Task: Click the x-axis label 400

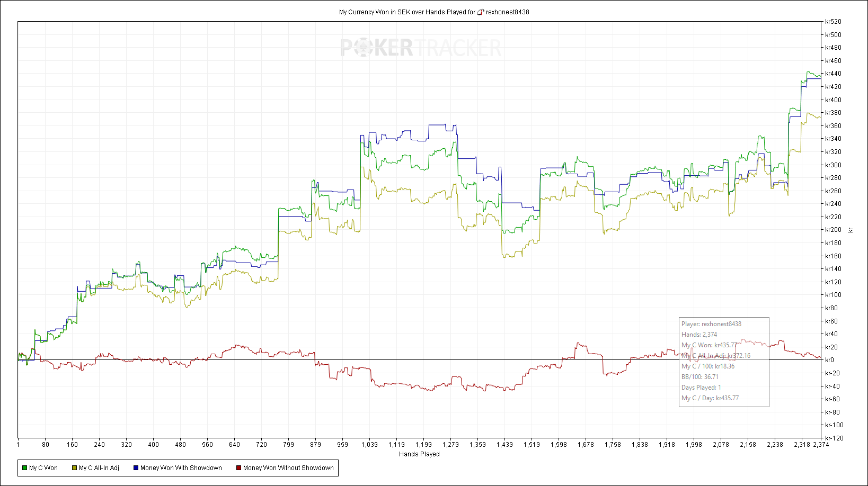Action: click(154, 445)
